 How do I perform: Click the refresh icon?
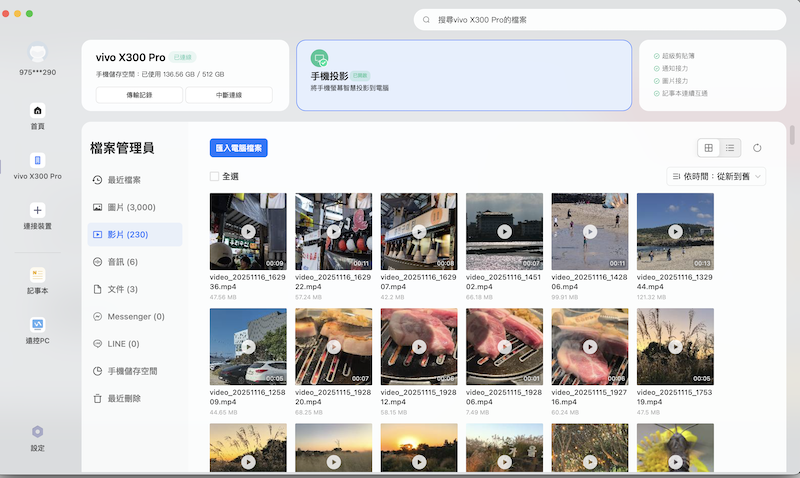click(757, 148)
